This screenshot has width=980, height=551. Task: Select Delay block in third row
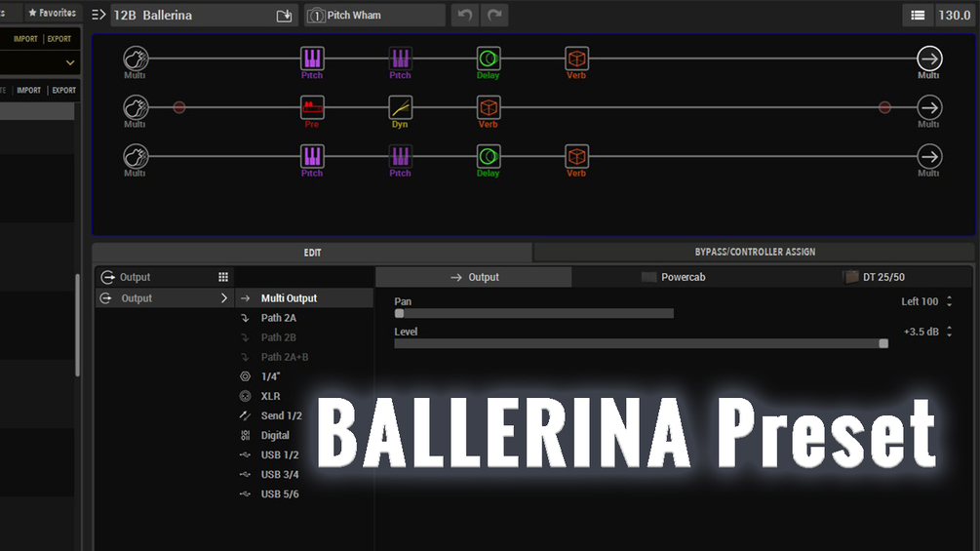(489, 156)
